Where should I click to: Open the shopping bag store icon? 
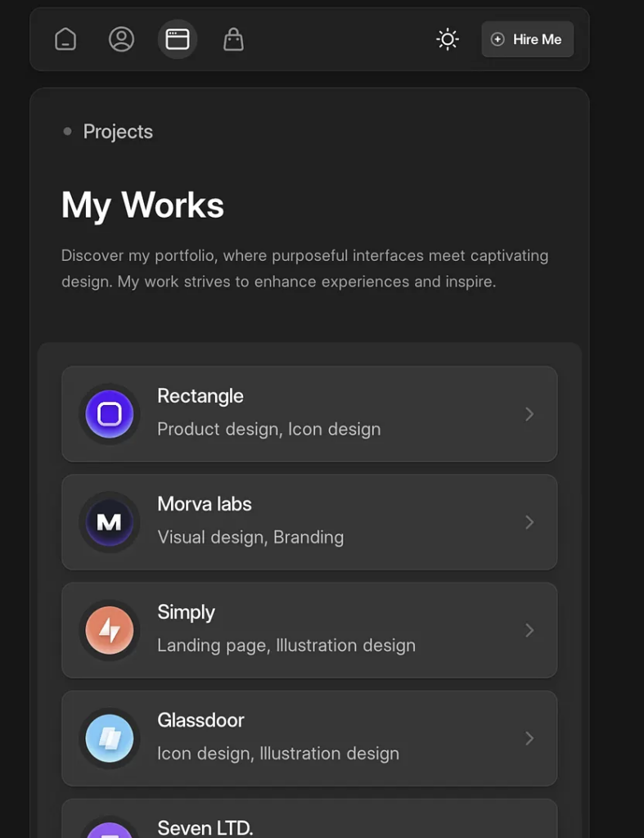coord(233,39)
